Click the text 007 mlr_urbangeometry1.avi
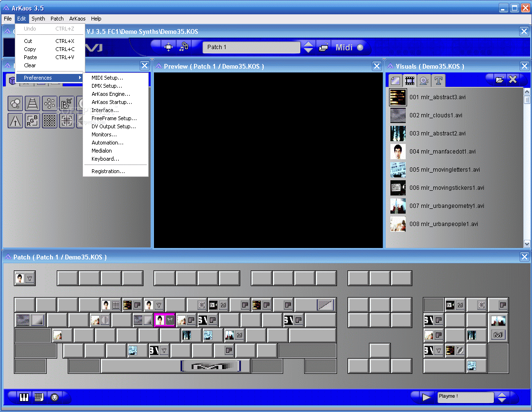 click(x=447, y=206)
